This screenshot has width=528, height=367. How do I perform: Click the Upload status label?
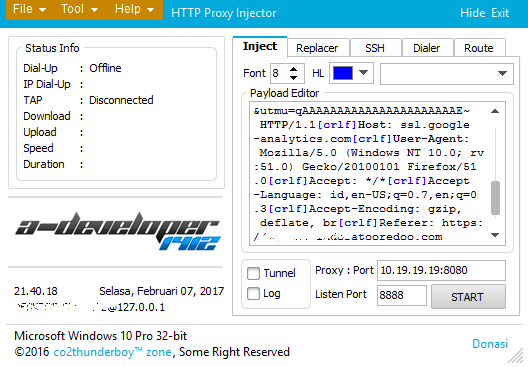(x=40, y=132)
